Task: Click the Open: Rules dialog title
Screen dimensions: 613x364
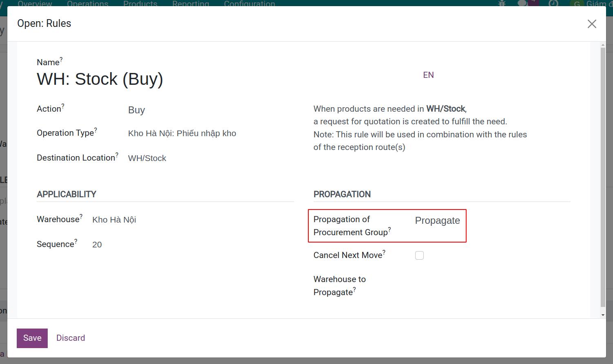Action: pos(44,24)
